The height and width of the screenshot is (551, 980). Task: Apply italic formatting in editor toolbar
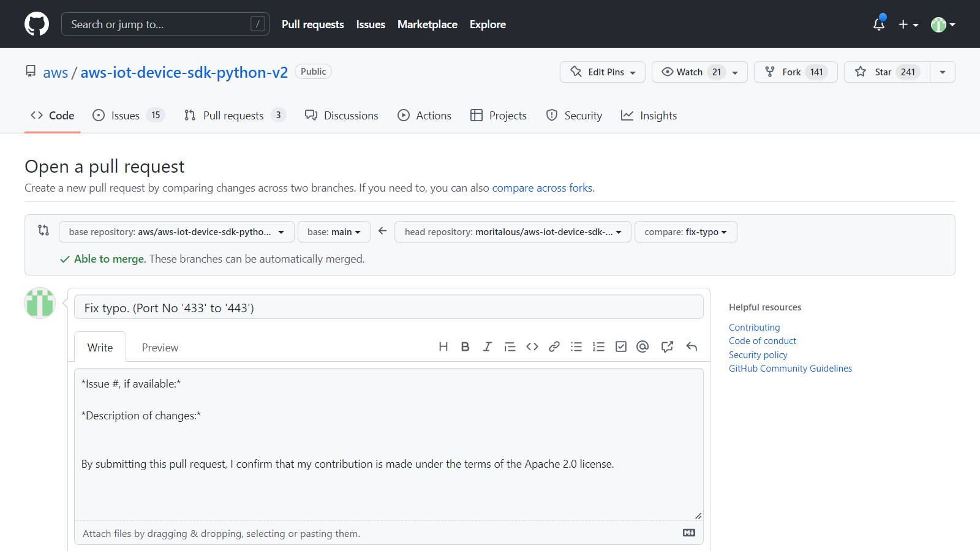point(487,347)
